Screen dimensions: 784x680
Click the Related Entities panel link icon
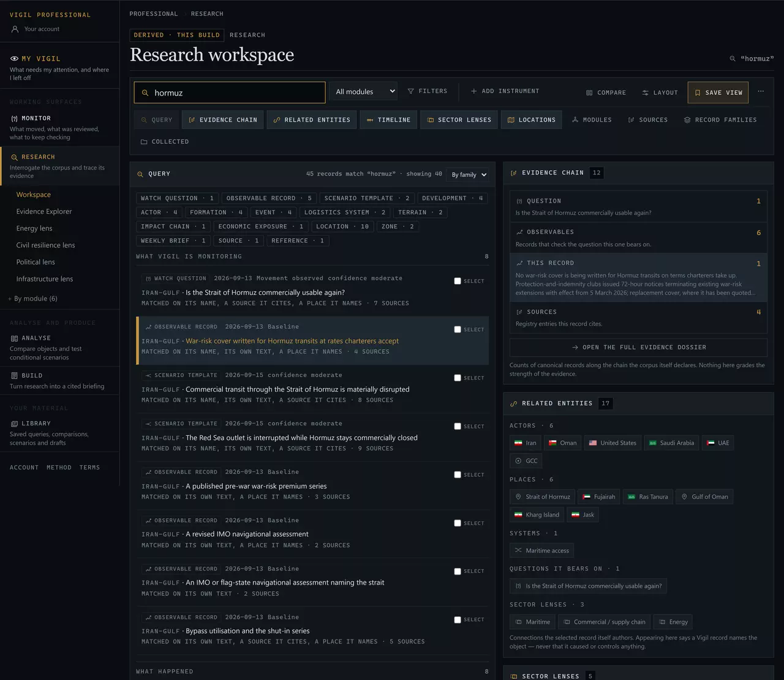(513, 404)
